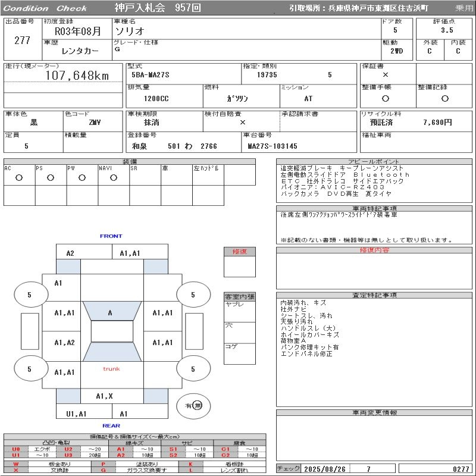Click the circle mark under NAVI

click(114, 178)
